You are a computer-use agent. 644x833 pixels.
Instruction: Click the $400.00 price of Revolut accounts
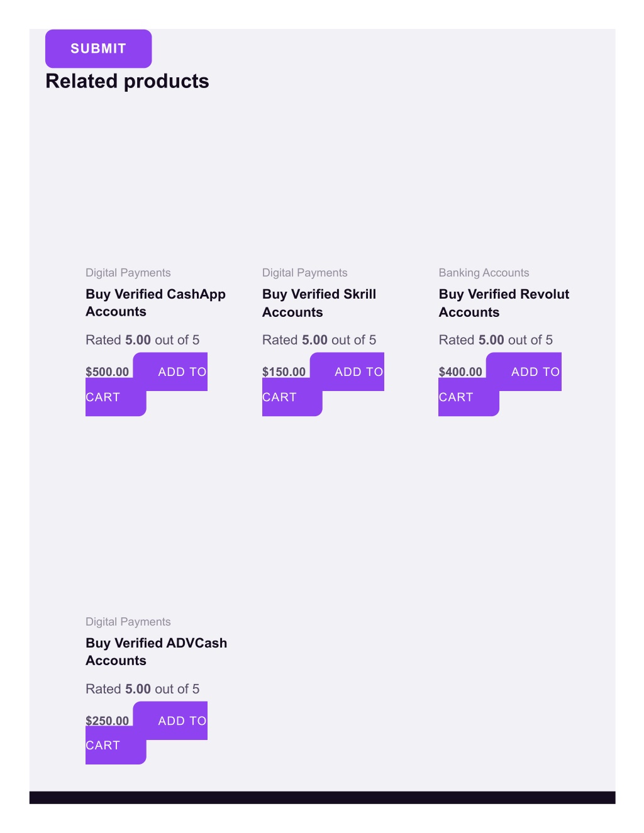point(460,372)
